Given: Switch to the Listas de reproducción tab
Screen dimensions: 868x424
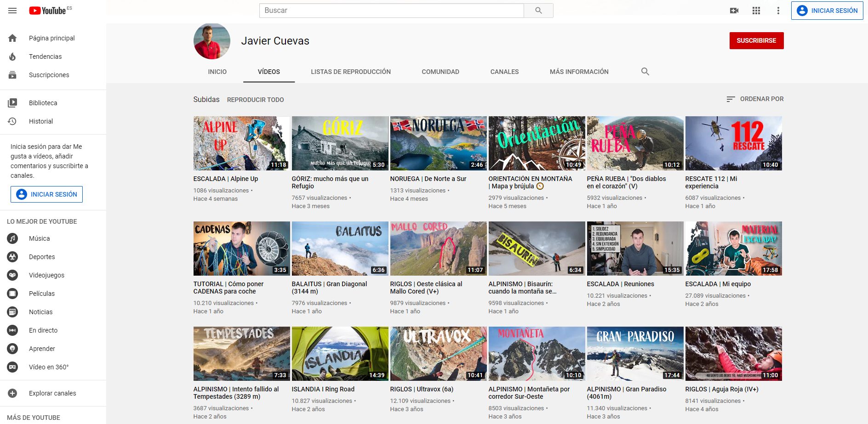Looking at the screenshot, I should click(350, 72).
